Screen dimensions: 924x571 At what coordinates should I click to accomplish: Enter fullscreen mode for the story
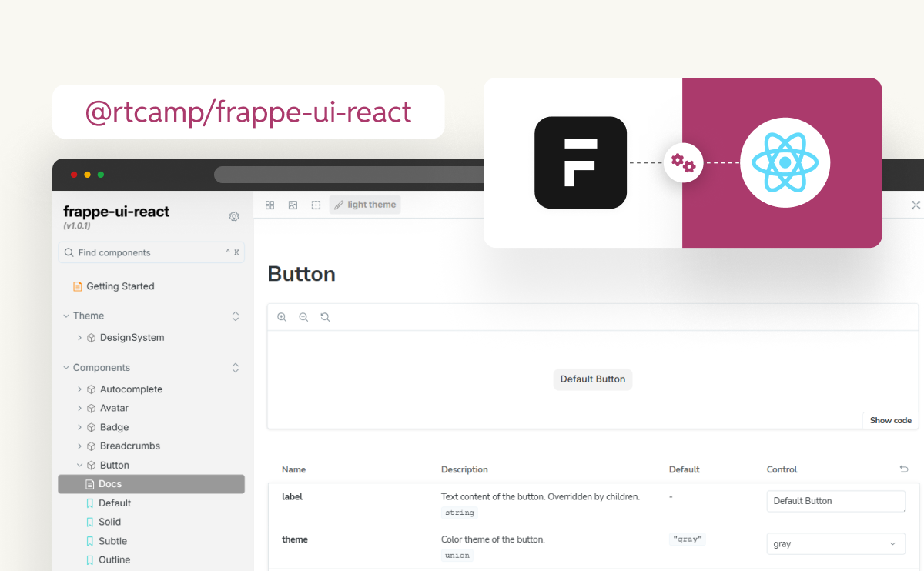pyautogui.click(x=916, y=205)
